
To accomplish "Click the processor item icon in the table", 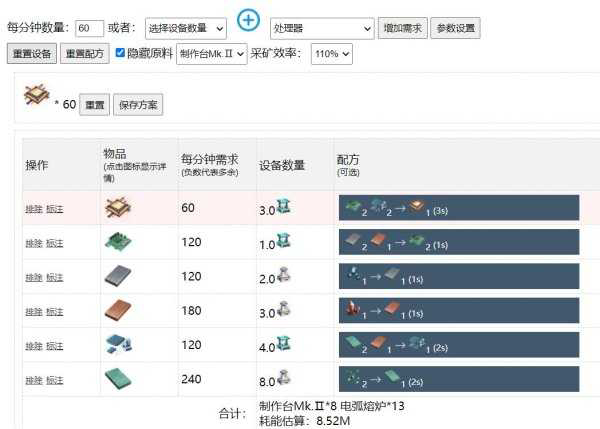I will pyautogui.click(x=119, y=208).
